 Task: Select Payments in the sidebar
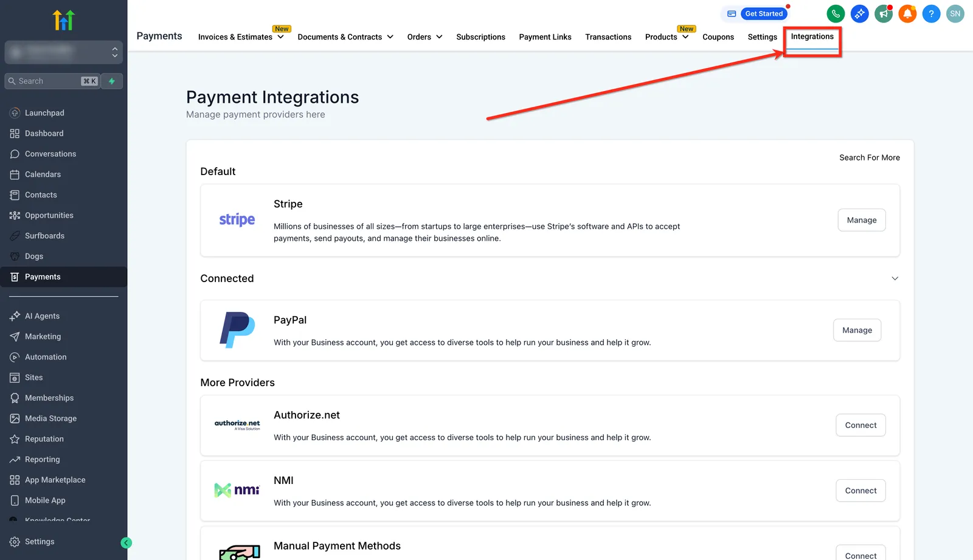(x=63, y=277)
